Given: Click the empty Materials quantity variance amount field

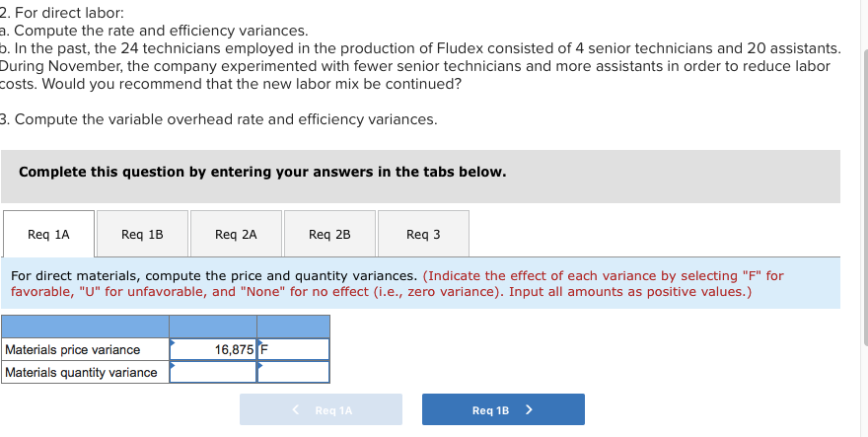Looking at the screenshot, I should pyautogui.click(x=213, y=372).
